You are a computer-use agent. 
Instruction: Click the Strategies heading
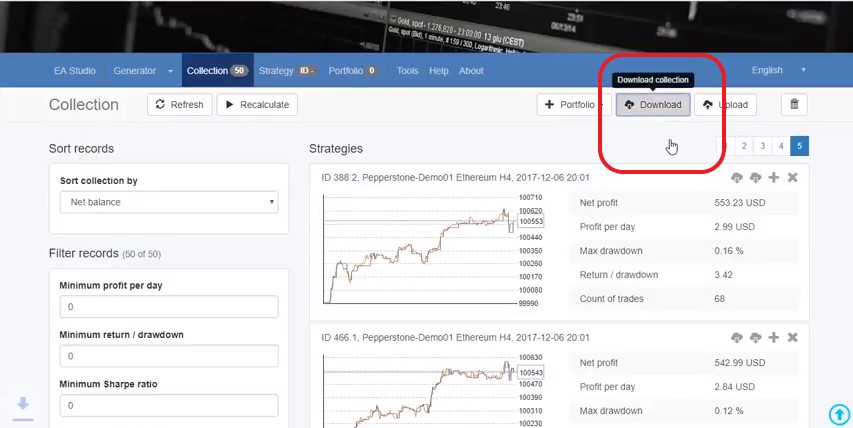pyautogui.click(x=336, y=148)
